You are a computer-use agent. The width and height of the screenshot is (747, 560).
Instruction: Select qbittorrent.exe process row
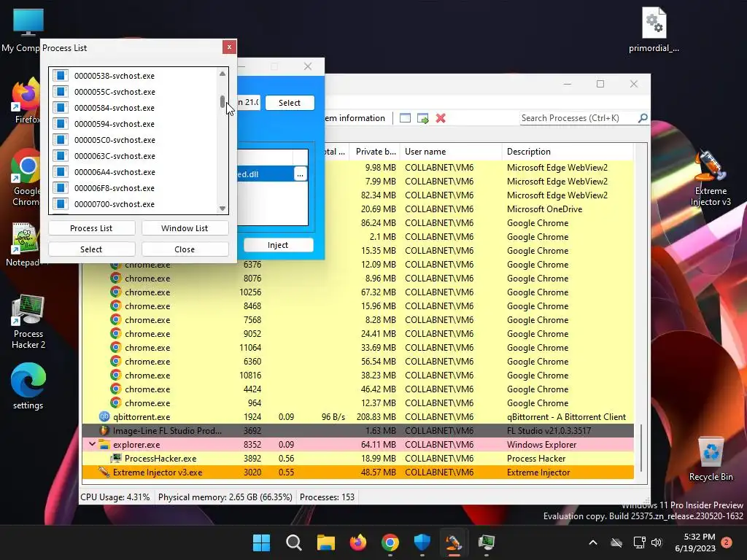click(357, 416)
